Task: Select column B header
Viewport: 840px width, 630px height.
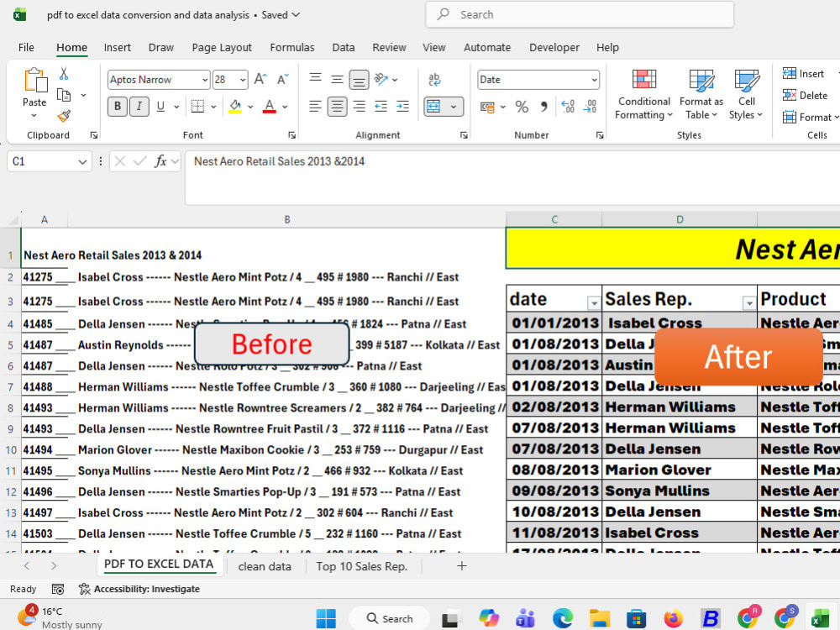Action: [x=287, y=219]
